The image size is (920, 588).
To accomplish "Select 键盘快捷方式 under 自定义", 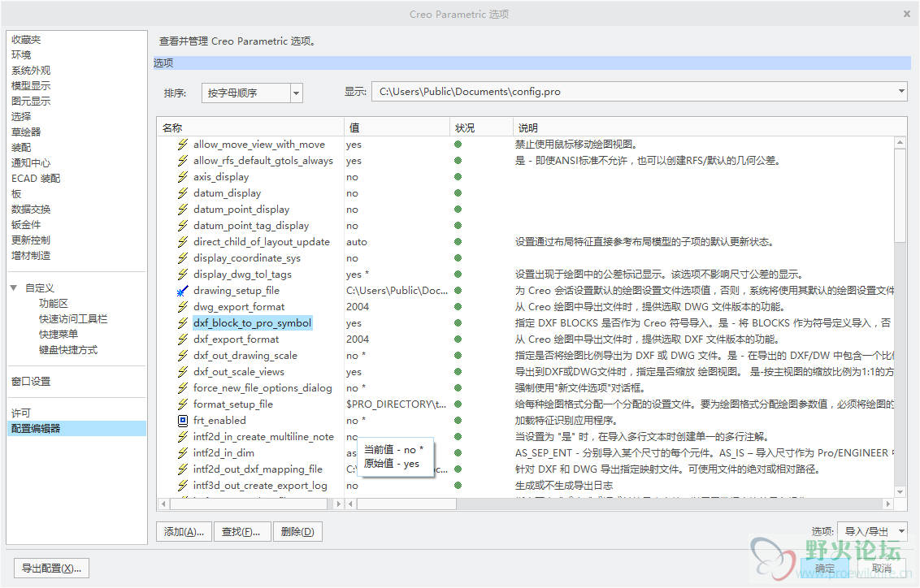I will [68, 350].
